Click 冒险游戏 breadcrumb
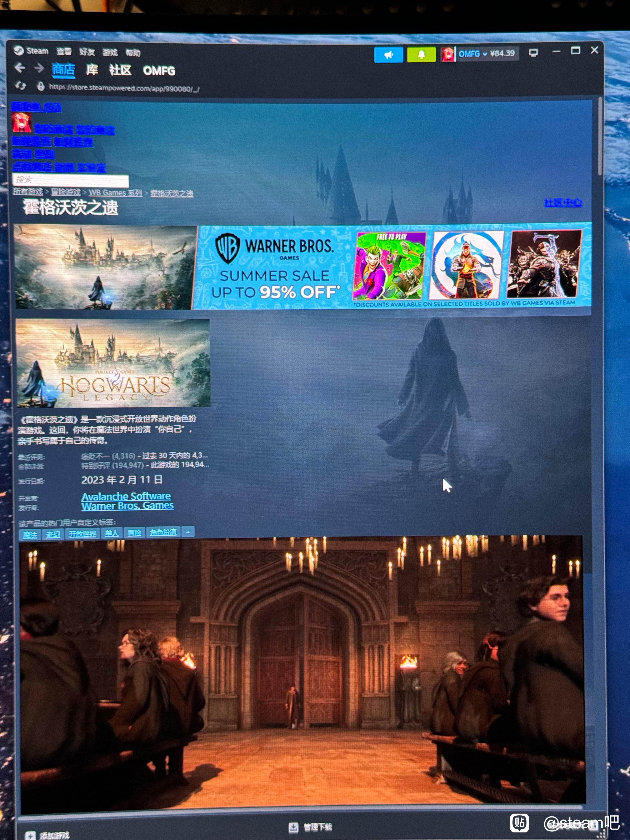Image resolution: width=630 pixels, height=840 pixels. (66, 192)
